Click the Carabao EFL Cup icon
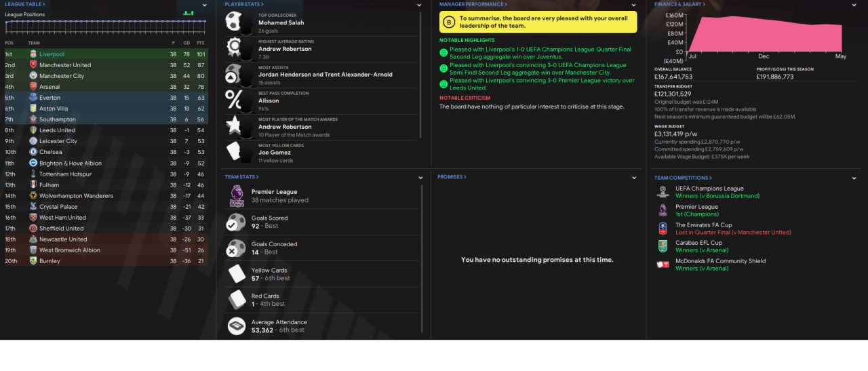Viewport: 868px width, 371px height. point(663,246)
